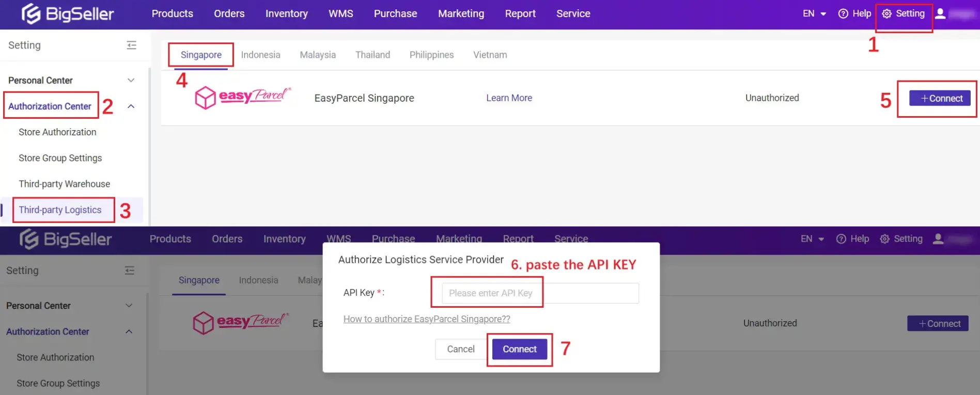Image resolution: width=980 pixels, height=395 pixels.
Task: Click the Setting gear icon in top bar
Action: tap(886, 14)
